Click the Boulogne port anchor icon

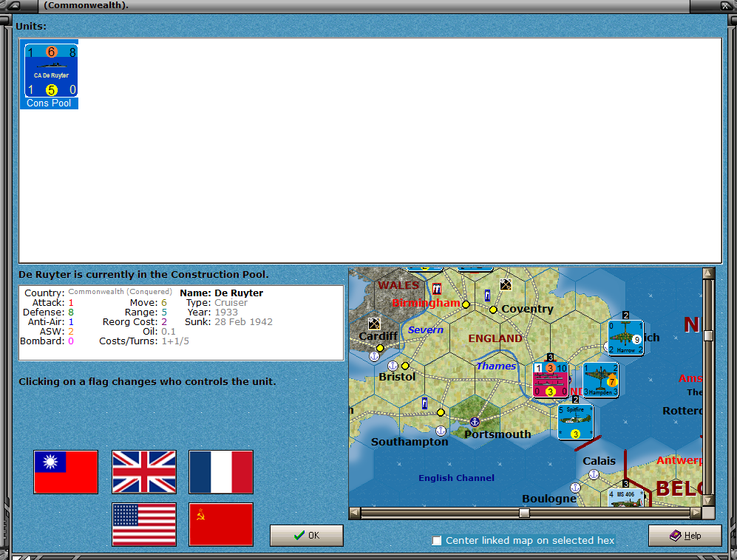tap(575, 488)
